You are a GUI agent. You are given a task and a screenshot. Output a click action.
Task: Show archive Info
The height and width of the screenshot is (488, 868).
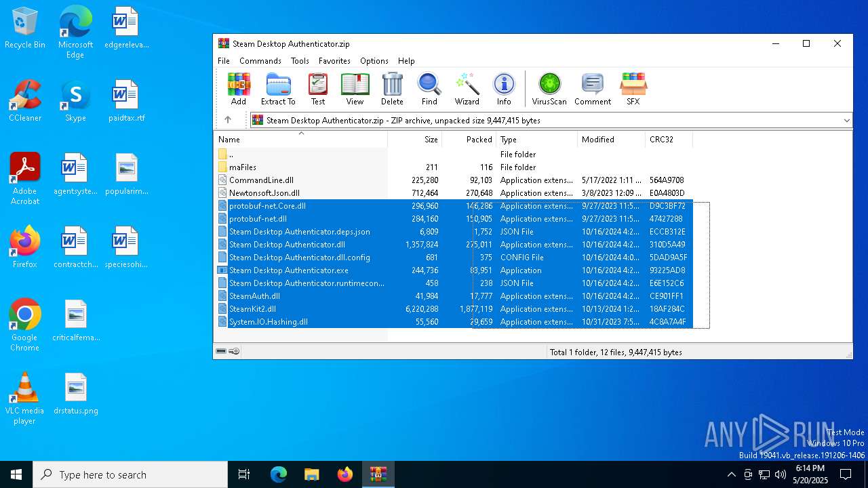pos(504,89)
